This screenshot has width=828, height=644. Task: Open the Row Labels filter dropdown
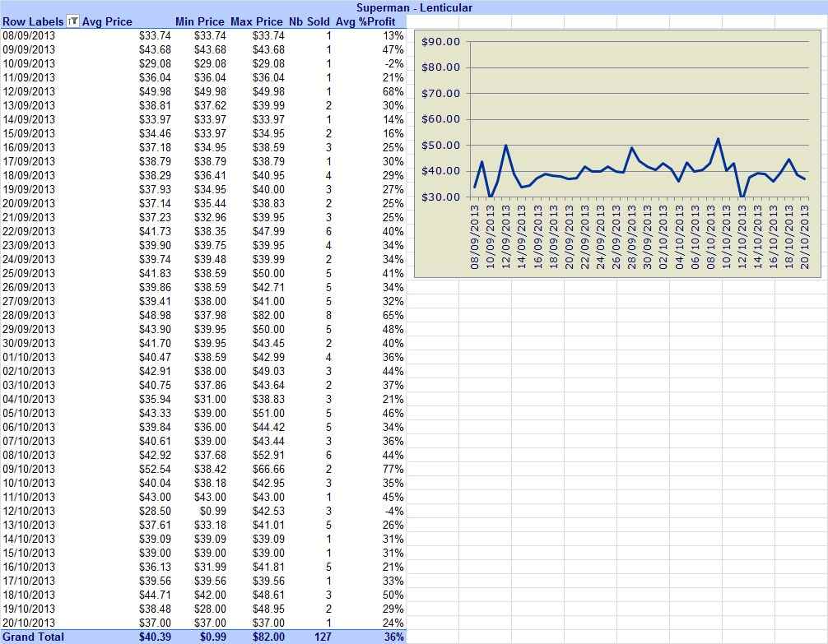click(73, 21)
